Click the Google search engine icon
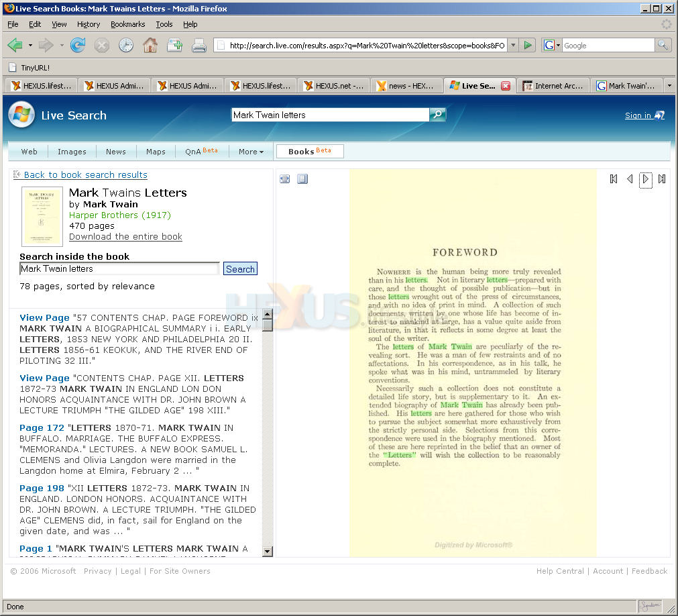The height and width of the screenshot is (616, 678). [549, 45]
